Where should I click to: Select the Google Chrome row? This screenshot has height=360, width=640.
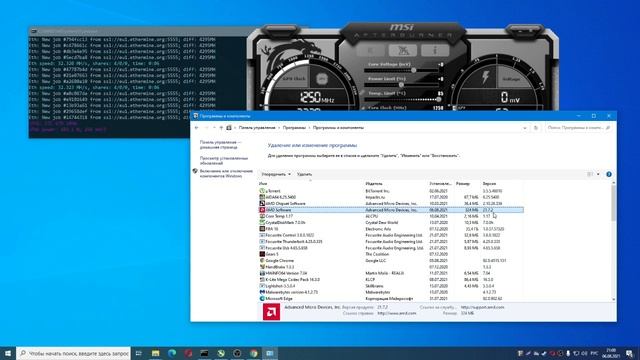click(x=391, y=260)
